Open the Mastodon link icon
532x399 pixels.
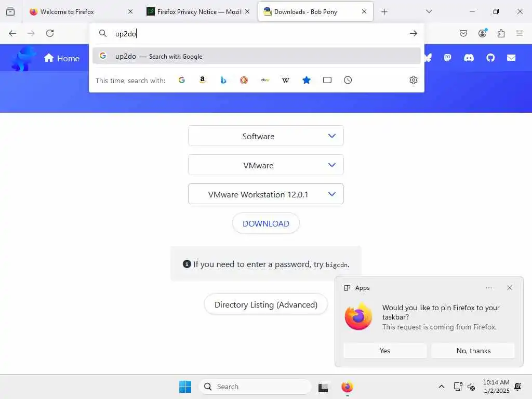click(x=447, y=58)
